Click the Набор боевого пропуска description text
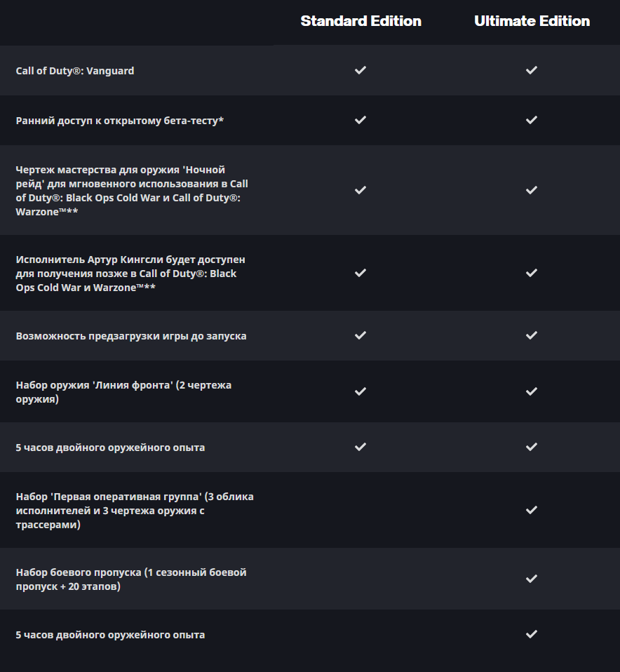Screen dimensions: 620x672 coord(131,579)
